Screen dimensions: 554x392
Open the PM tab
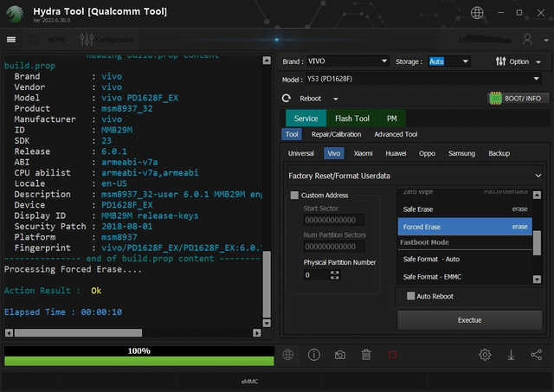pyautogui.click(x=391, y=119)
